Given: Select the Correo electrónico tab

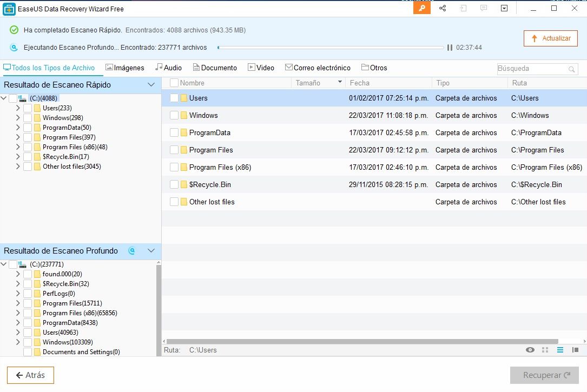Looking at the screenshot, I should [x=318, y=68].
